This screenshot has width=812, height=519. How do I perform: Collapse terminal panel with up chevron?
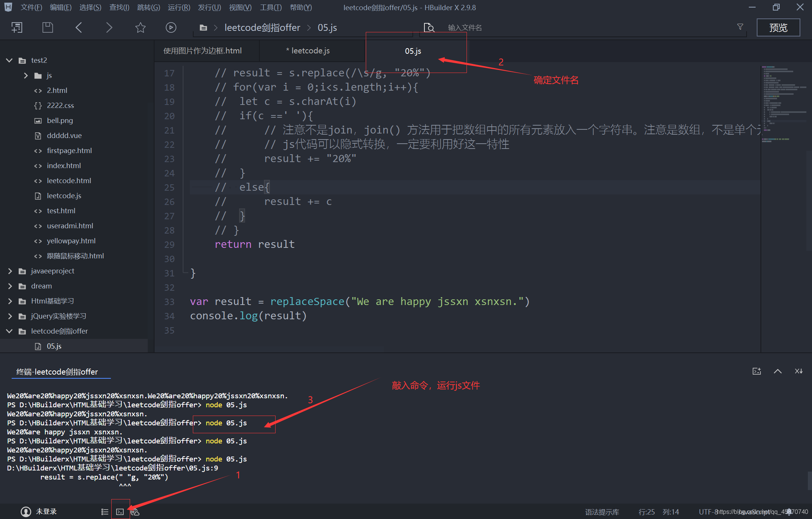(778, 371)
